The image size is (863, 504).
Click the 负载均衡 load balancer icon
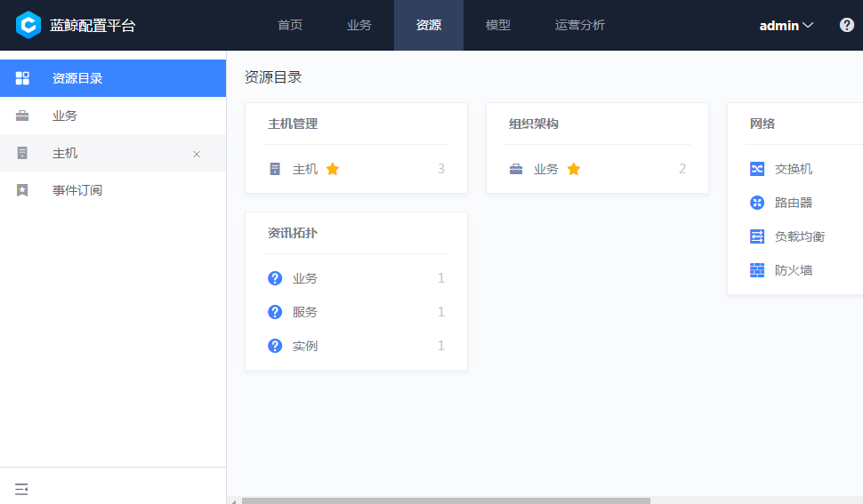point(757,236)
